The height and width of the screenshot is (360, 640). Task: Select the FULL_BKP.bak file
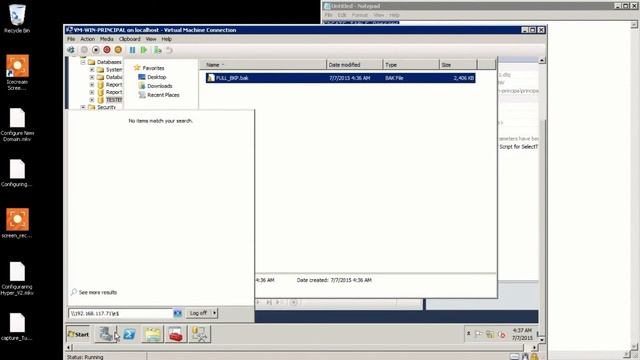click(x=340, y=78)
